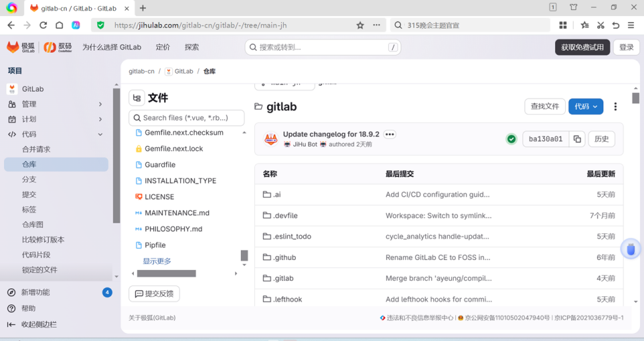
Task: Click the 提交反馈 feedback button
Action: point(155,294)
